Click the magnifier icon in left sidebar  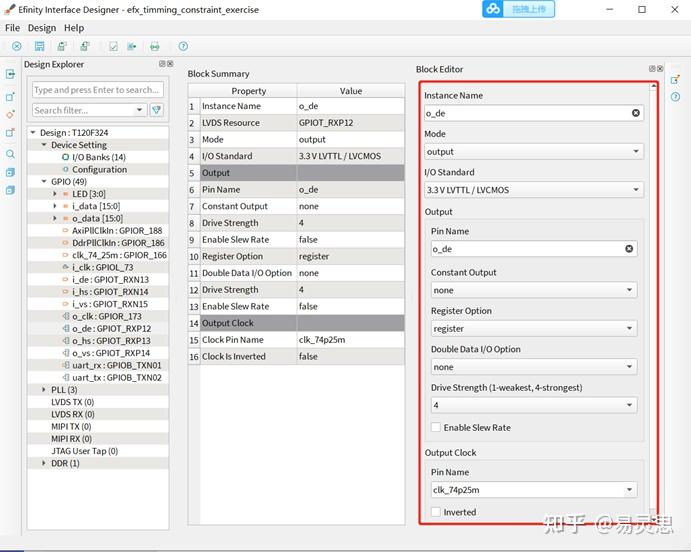coord(10,154)
